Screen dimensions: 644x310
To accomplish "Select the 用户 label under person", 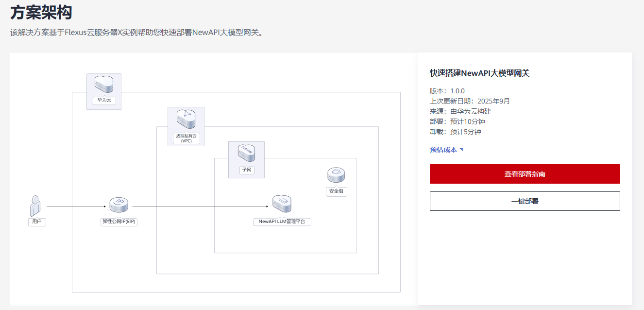I will [x=37, y=222].
